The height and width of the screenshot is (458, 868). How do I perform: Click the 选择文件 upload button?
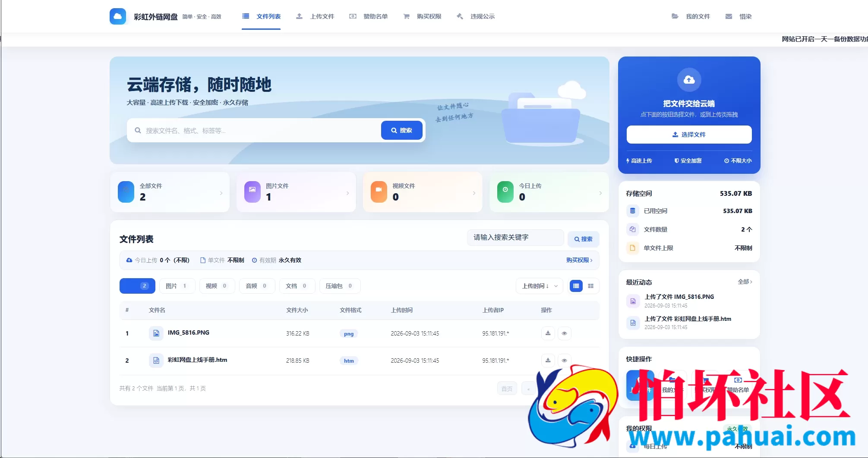(x=689, y=135)
